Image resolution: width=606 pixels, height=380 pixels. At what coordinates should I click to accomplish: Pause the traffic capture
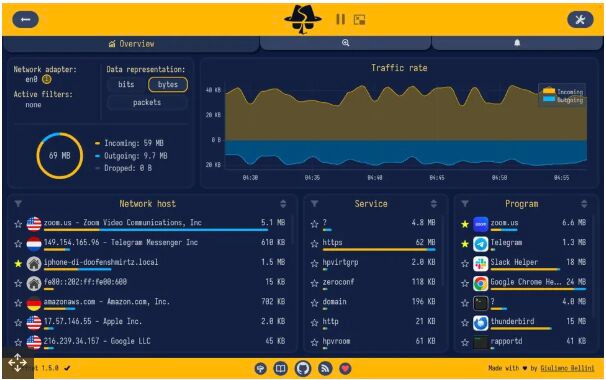coord(340,19)
